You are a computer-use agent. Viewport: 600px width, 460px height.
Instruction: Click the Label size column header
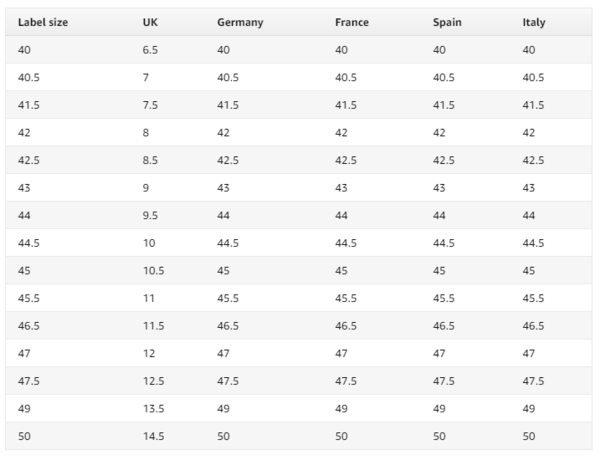pyautogui.click(x=43, y=22)
